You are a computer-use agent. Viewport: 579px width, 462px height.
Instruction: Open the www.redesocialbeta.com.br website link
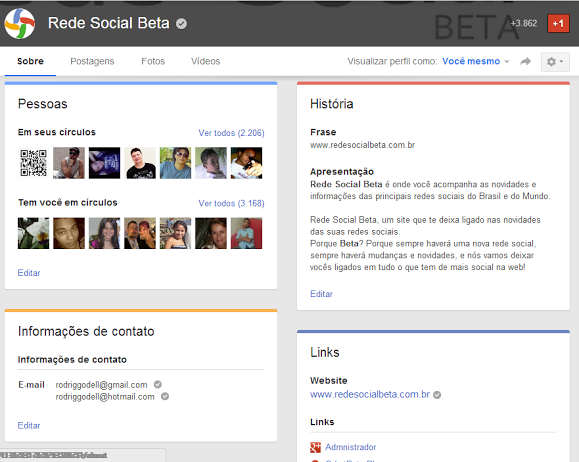coord(370,394)
